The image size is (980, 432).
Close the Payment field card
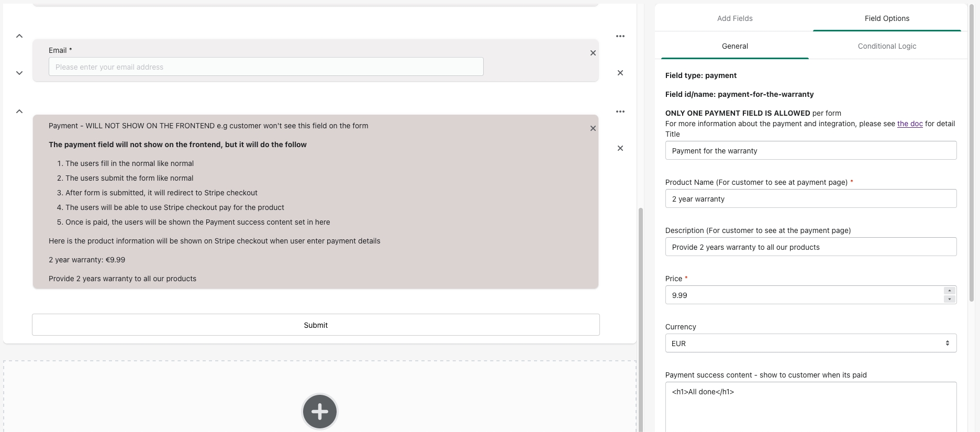coord(593,128)
